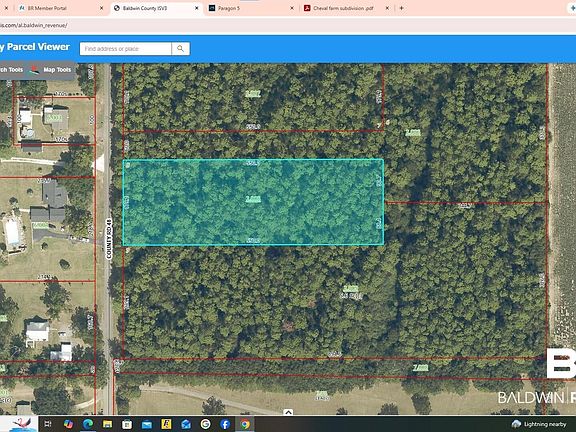576x432 pixels.
Task: Click the Chrome icon on the taskbar
Action: 245,424
